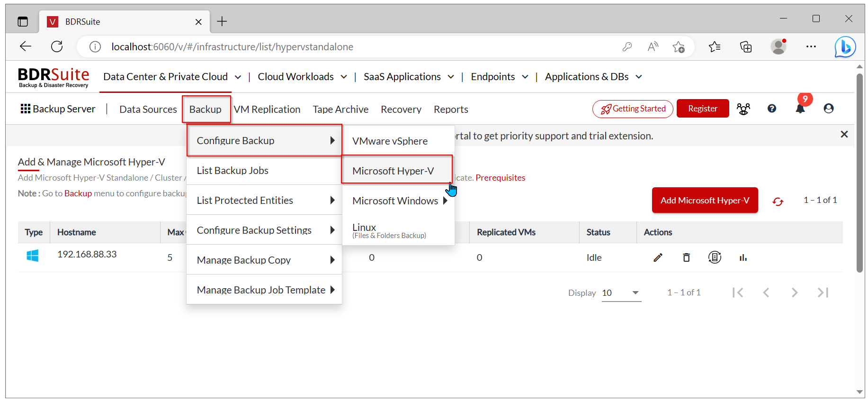Open Tape Archive tab

coord(340,110)
